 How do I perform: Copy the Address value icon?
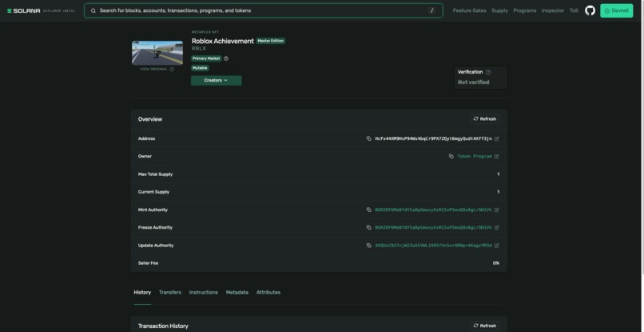coord(369,138)
